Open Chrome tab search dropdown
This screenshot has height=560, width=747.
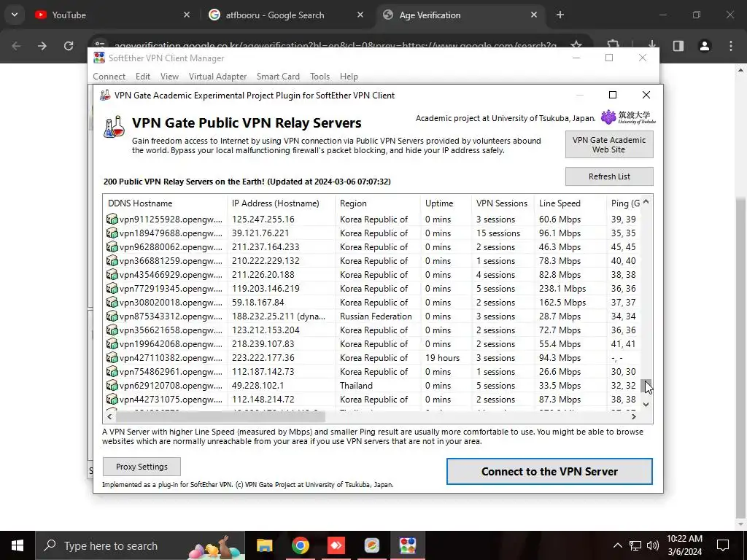(15, 15)
